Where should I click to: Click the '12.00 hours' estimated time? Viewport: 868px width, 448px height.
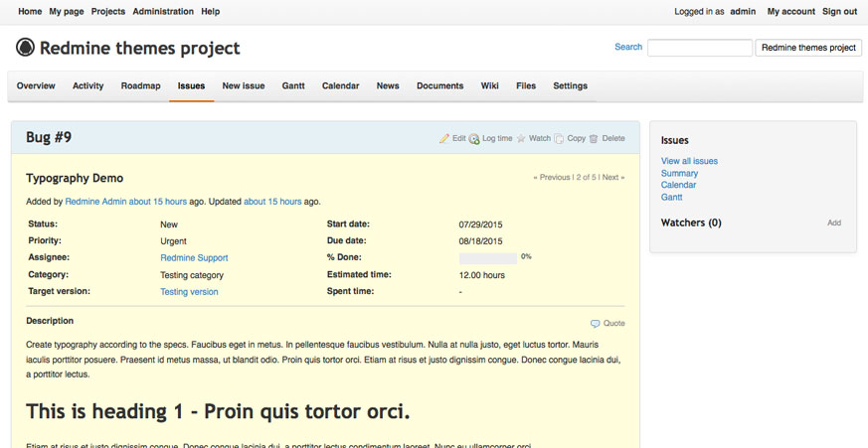[x=481, y=275]
